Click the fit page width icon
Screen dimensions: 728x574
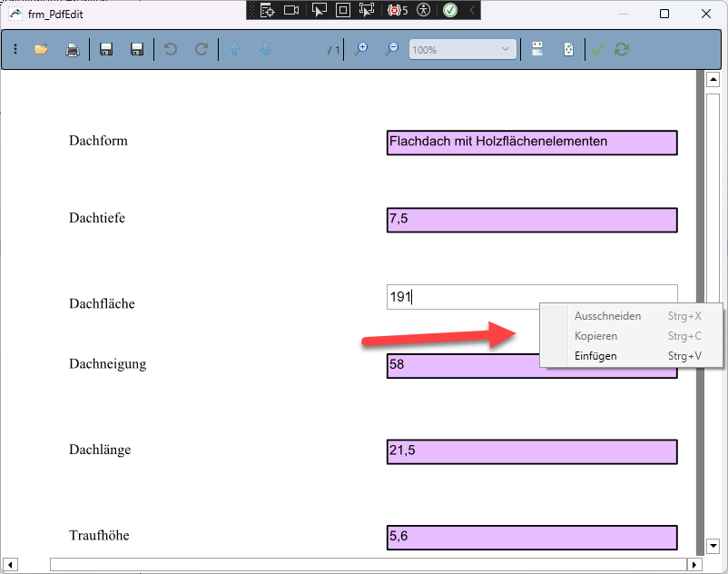[537, 49]
